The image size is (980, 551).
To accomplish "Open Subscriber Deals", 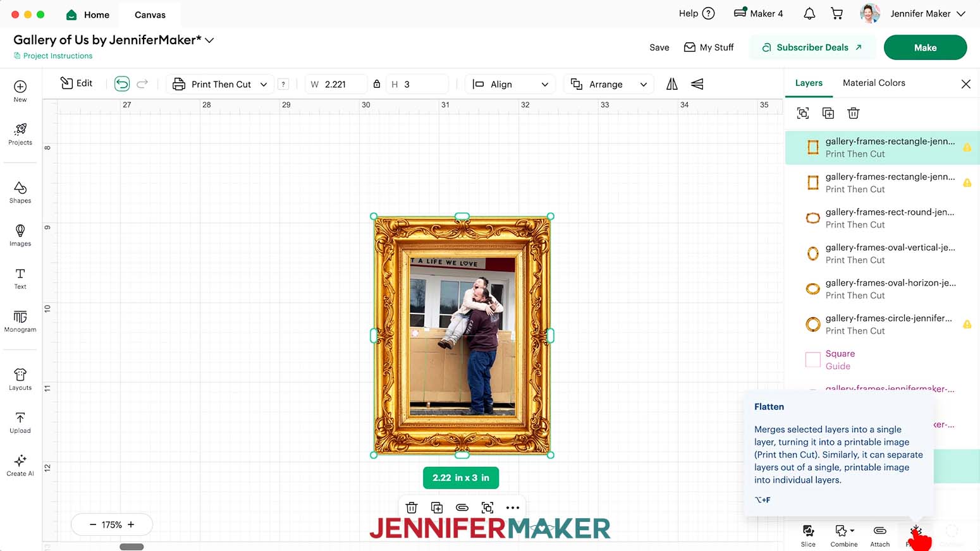I will click(812, 47).
